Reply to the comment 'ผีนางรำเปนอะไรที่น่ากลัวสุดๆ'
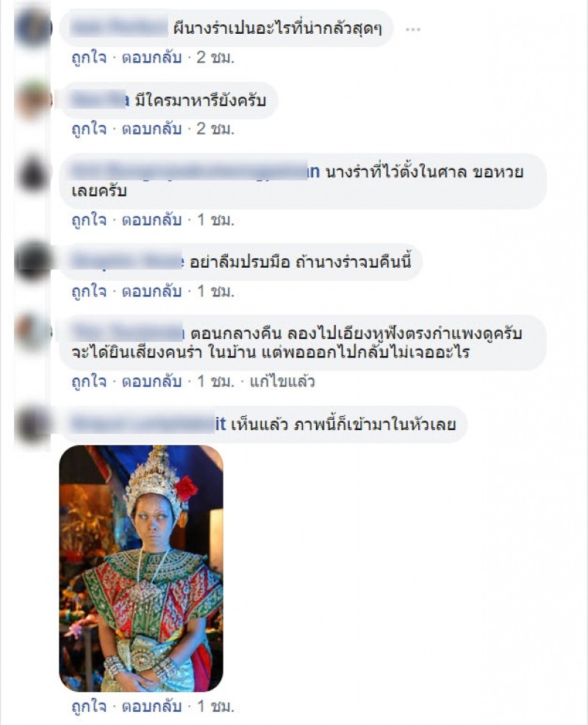The width and height of the screenshot is (588, 725). coord(151,58)
